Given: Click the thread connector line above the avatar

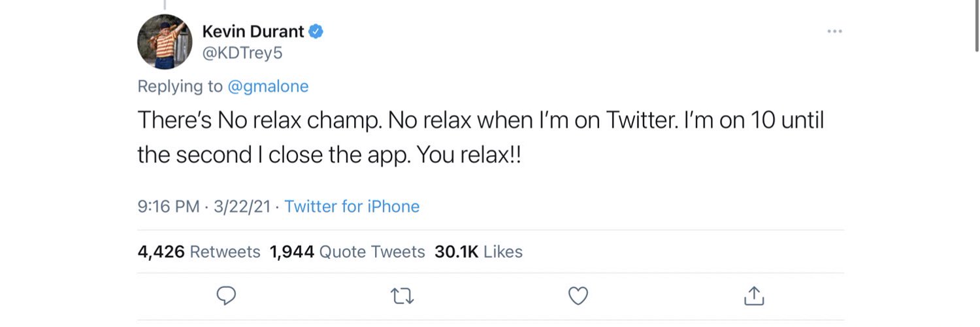Looking at the screenshot, I should [164, 5].
